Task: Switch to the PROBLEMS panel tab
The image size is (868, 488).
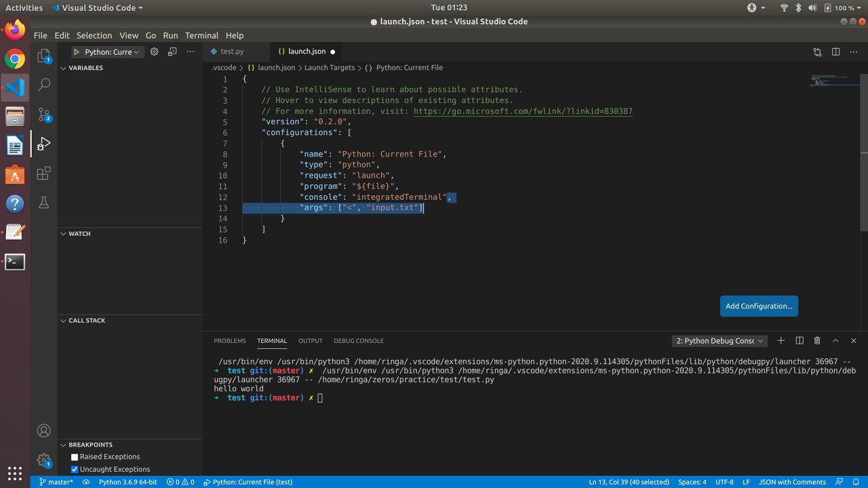Action: (x=230, y=341)
